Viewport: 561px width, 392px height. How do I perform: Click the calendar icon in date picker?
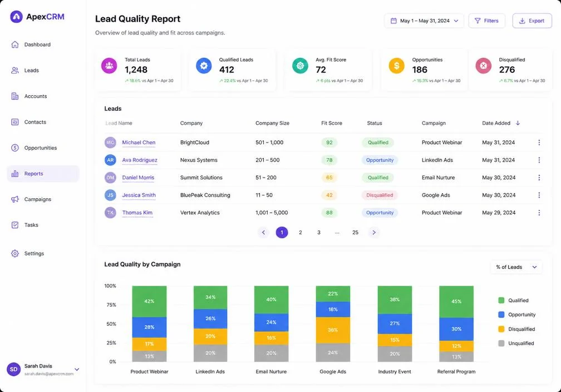(393, 21)
